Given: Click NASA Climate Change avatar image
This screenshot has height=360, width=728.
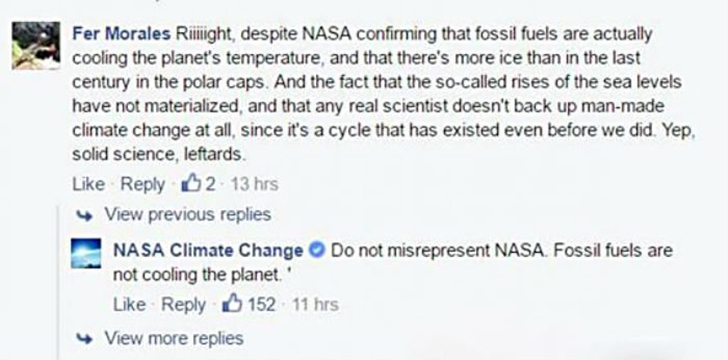Looking at the screenshot, I should (86, 254).
